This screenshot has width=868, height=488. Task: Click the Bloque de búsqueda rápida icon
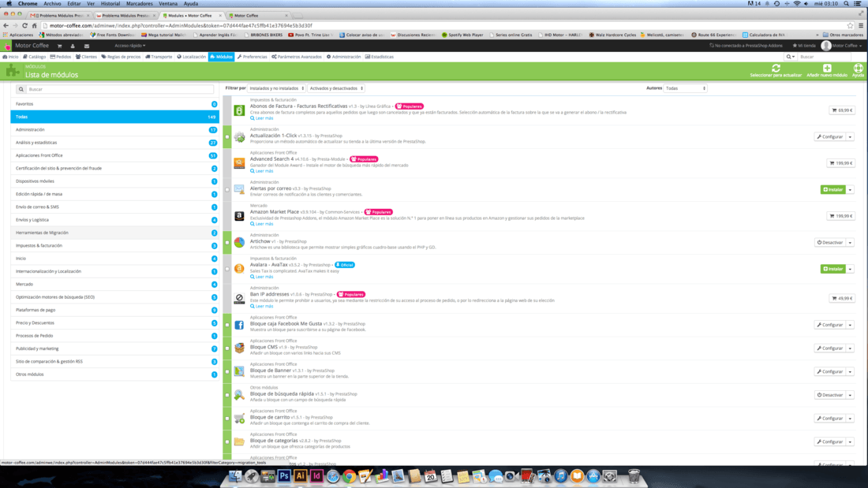[x=239, y=395]
